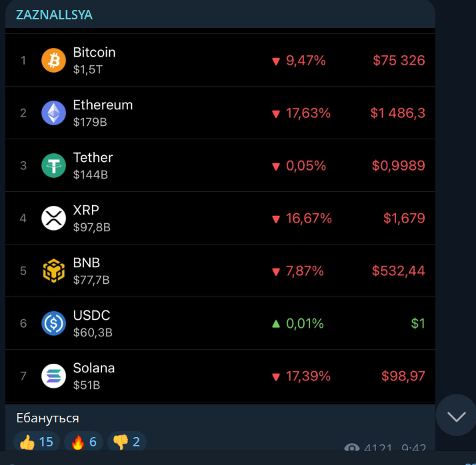This screenshot has height=465, width=476.
Task: Toggle the thumbs up reaction
Action: pos(37,442)
